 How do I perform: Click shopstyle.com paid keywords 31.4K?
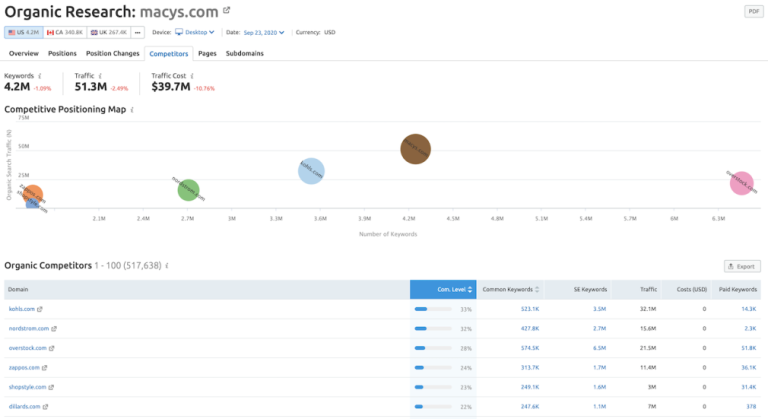pyautogui.click(x=748, y=387)
